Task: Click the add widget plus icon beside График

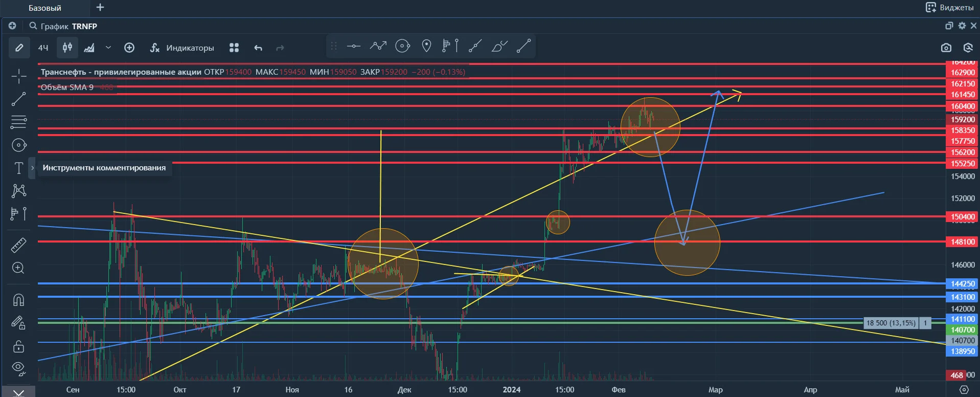Action: pos(12,26)
